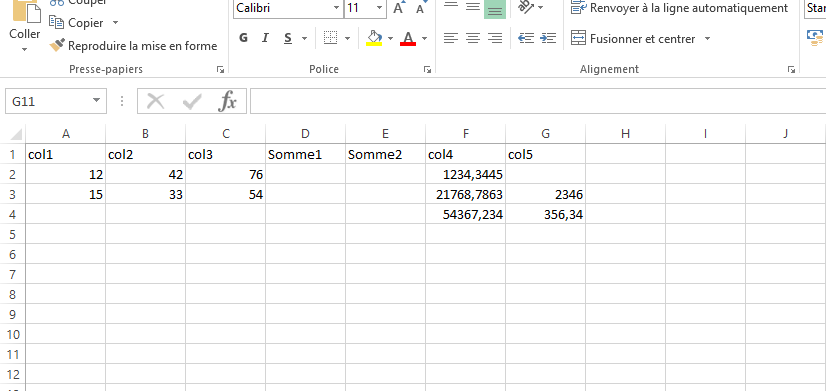This screenshot has width=826, height=391.
Task: Decrease indent icon
Action: pos(526,38)
